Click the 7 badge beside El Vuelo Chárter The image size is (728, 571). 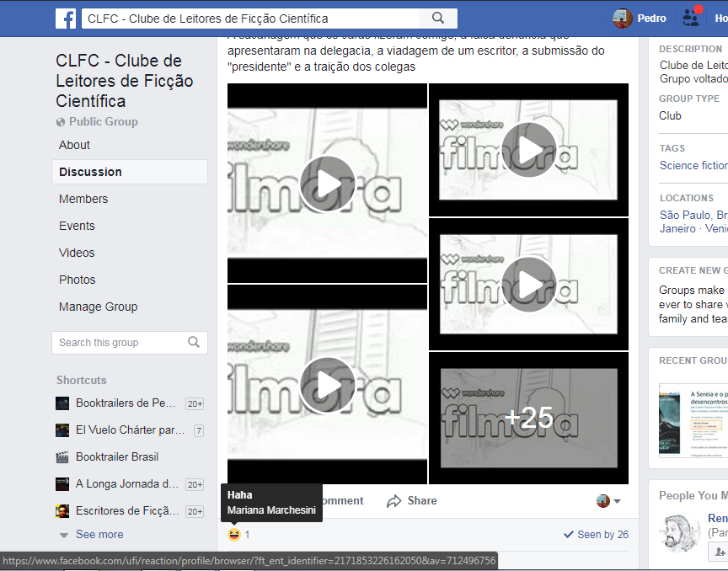pyautogui.click(x=199, y=431)
